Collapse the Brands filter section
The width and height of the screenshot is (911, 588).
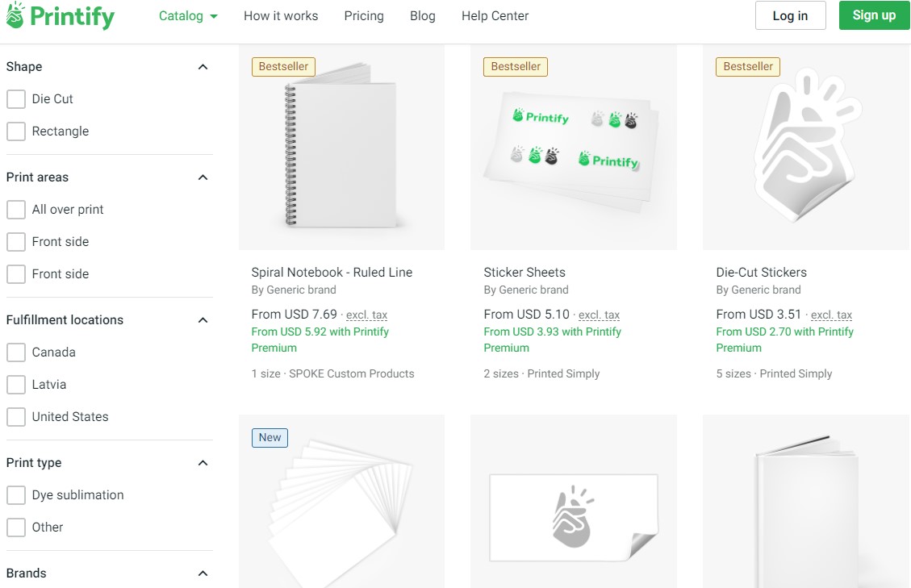click(204, 573)
